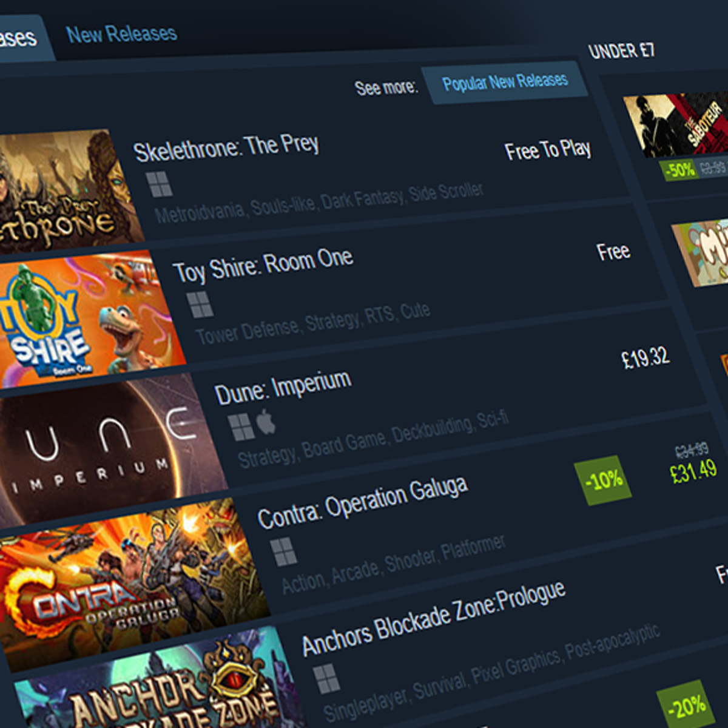
Task: Click the -10% discount badge for Contra
Action: click(603, 480)
